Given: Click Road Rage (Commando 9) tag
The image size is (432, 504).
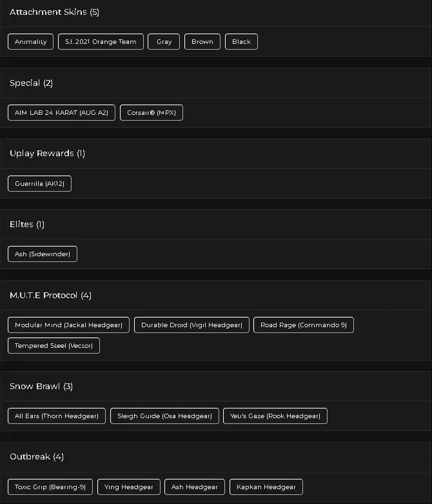Looking at the screenshot, I should click(x=304, y=325).
